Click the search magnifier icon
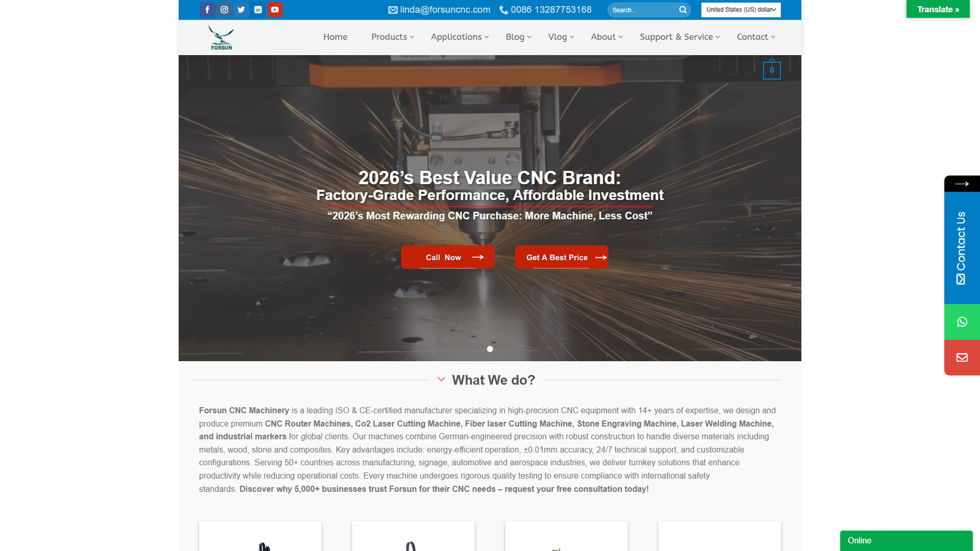This screenshot has width=980, height=551. coord(683,10)
